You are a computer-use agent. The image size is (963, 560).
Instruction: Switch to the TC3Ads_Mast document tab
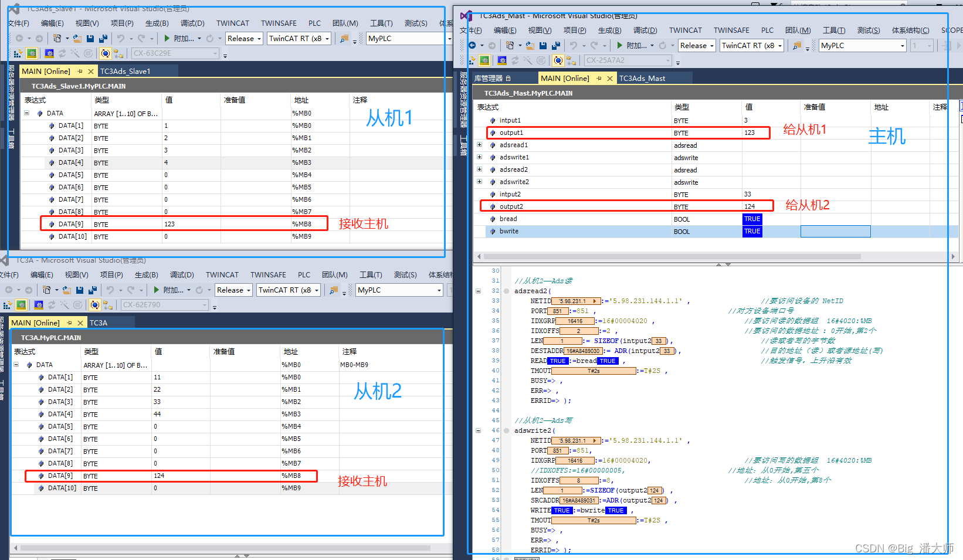pos(642,79)
